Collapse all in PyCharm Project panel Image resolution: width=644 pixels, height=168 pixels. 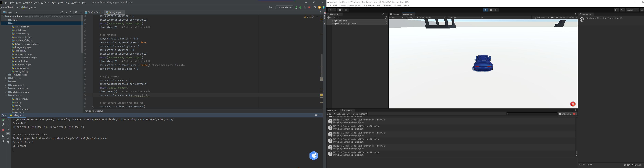click(71, 12)
